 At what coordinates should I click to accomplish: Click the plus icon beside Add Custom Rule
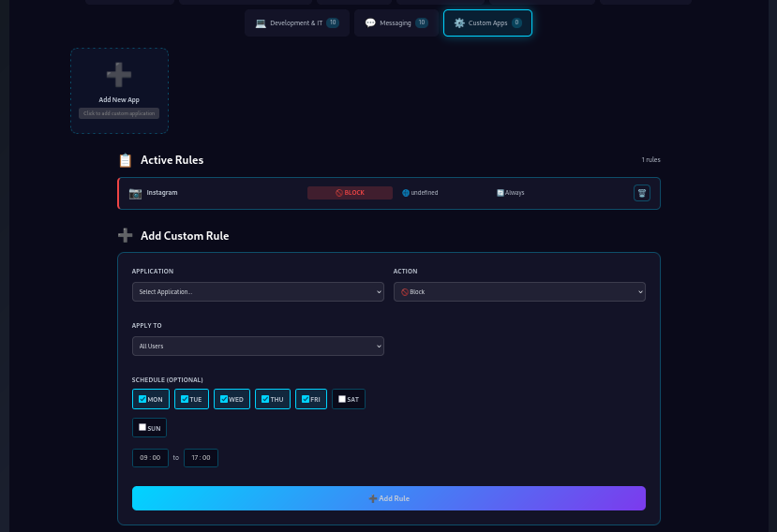click(x=125, y=236)
